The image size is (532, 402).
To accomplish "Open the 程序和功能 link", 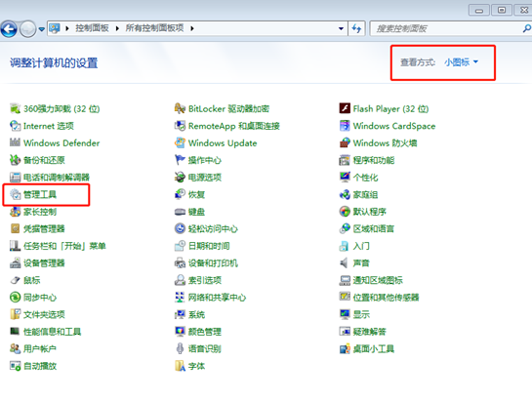I will [374, 160].
